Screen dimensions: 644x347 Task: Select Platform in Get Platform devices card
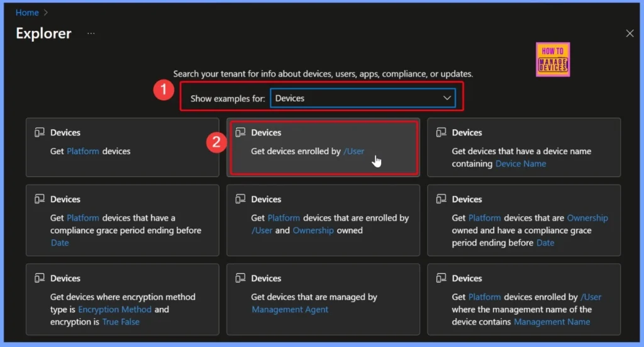tap(83, 151)
